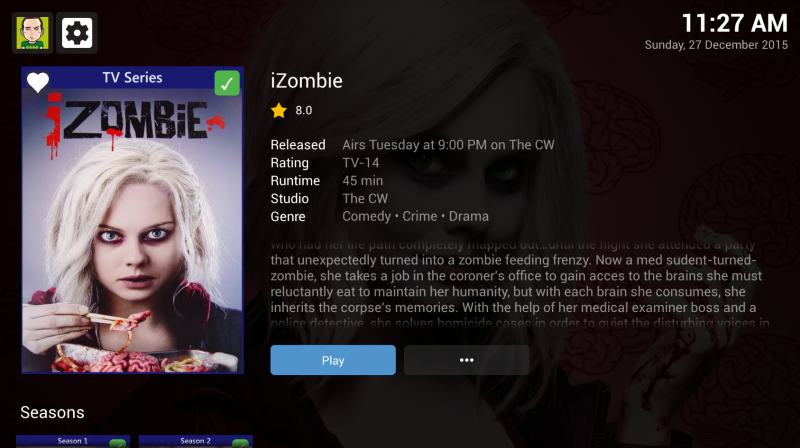Viewport: 800px width, 448px height.
Task: Toggle the green watched checkmark on poster
Action: point(227,83)
